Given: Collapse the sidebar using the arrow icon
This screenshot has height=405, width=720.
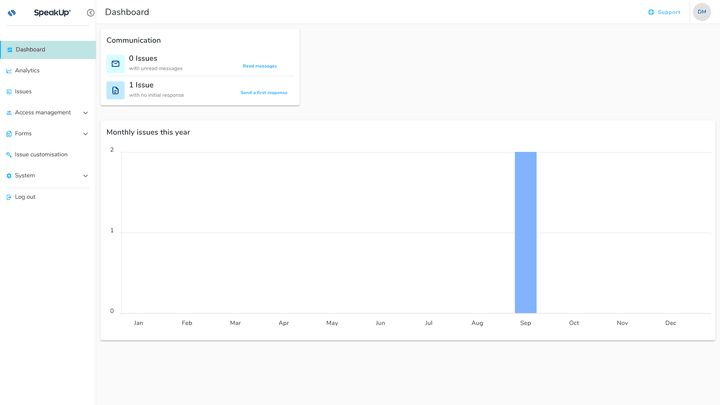Looking at the screenshot, I should coord(90,13).
